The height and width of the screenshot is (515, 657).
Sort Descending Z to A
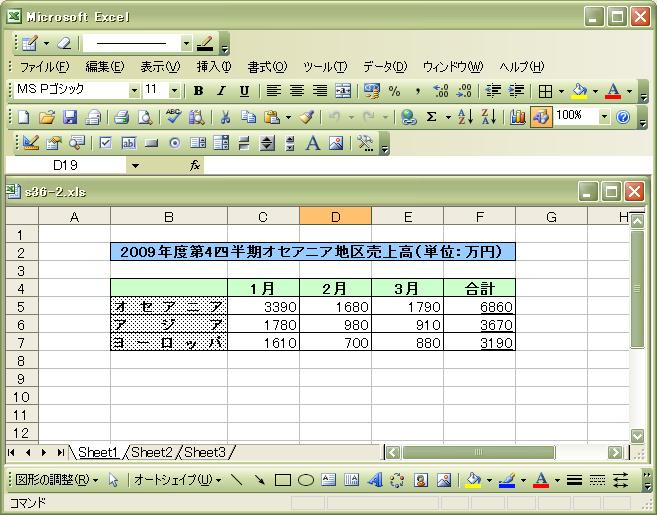pyautogui.click(x=489, y=117)
